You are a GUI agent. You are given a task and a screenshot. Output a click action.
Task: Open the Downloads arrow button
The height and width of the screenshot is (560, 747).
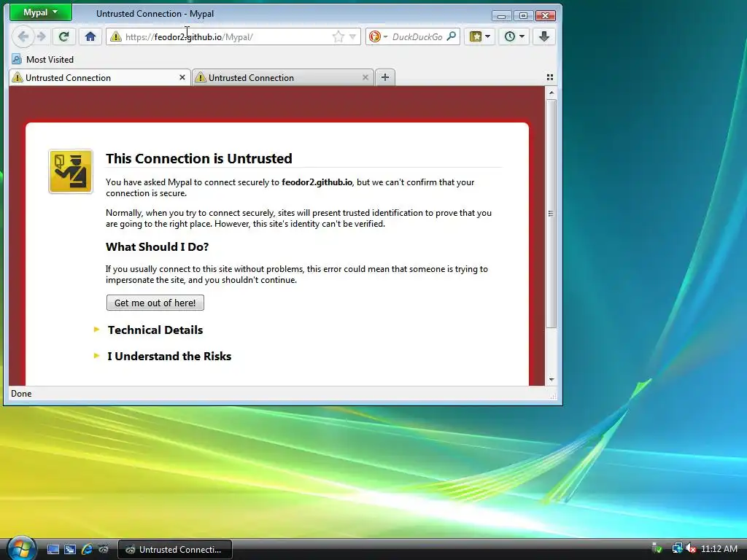[544, 36]
